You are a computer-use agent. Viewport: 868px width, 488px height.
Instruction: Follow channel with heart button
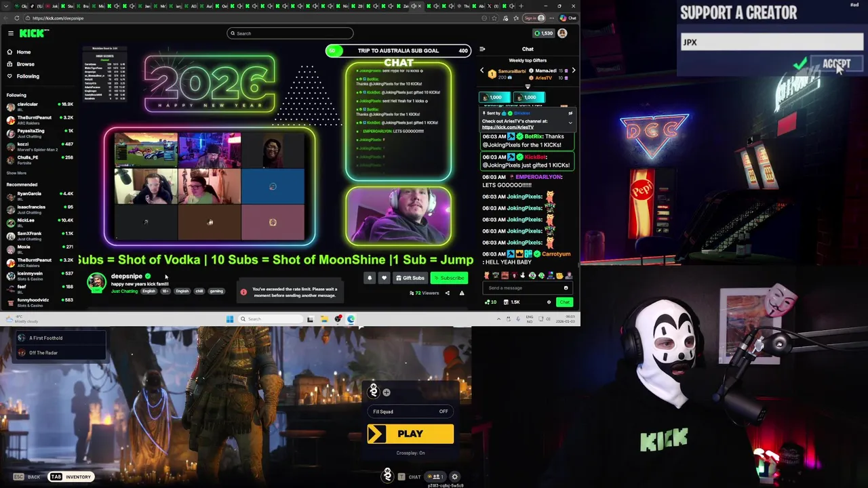[384, 278]
